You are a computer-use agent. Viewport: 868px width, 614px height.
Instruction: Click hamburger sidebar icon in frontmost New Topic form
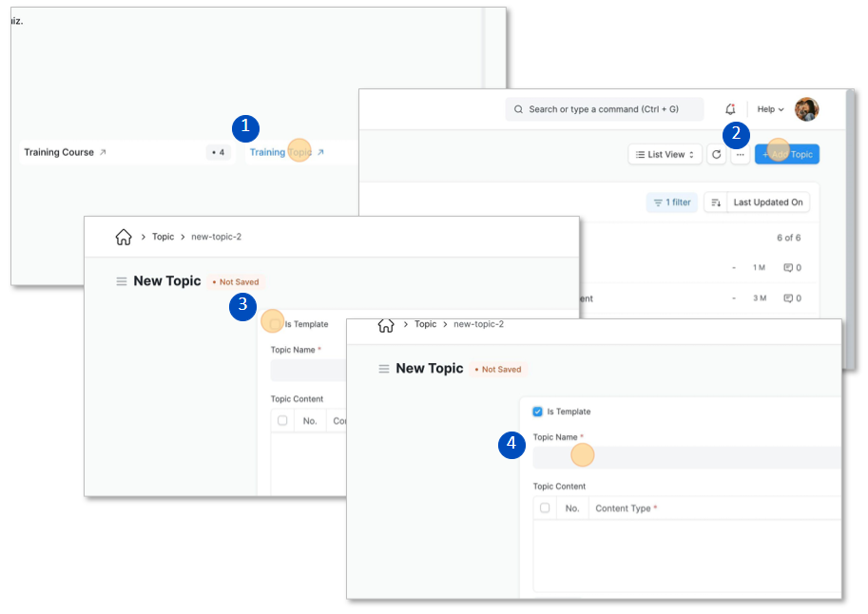tap(383, 369)
